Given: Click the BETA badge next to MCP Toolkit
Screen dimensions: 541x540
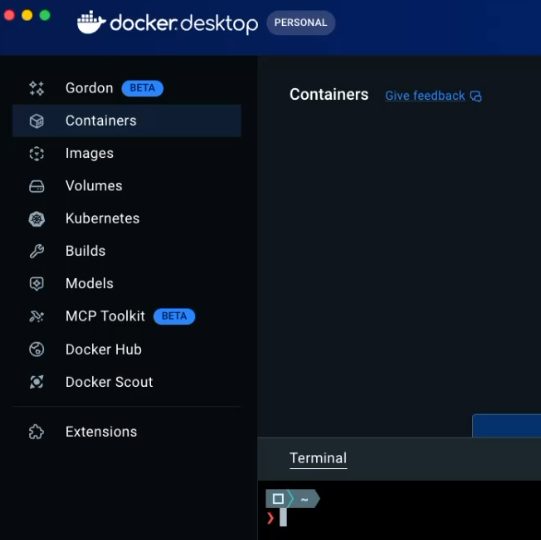Looking at the screenshot, I should tap(174, 316).
